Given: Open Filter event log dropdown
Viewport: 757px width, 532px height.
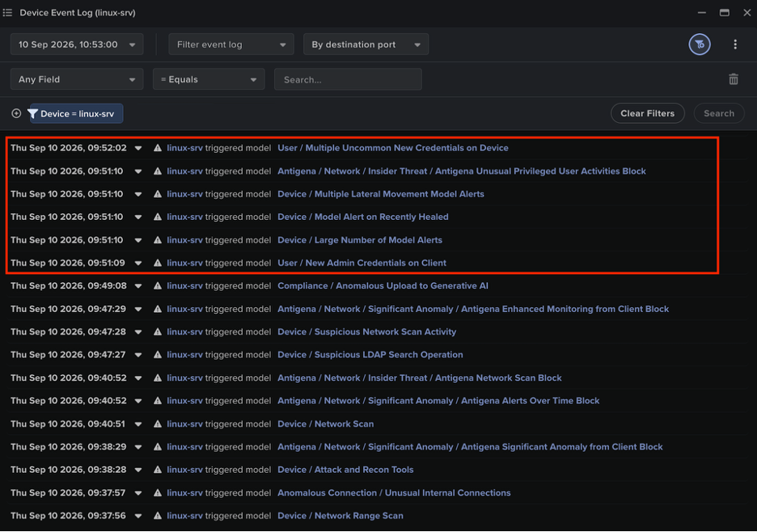Looking at the screenshot, I should (x=230, y=44).
